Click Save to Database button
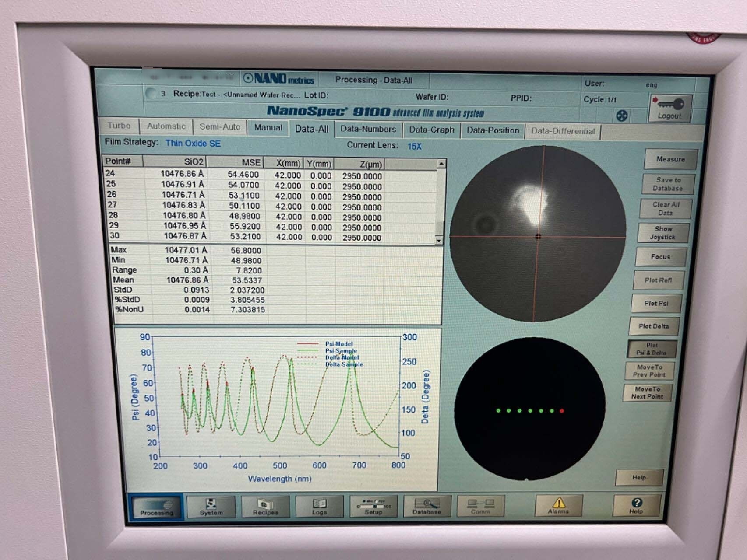Screen dimensions: 747x560 pyautogui.click(x=668, y=184)
